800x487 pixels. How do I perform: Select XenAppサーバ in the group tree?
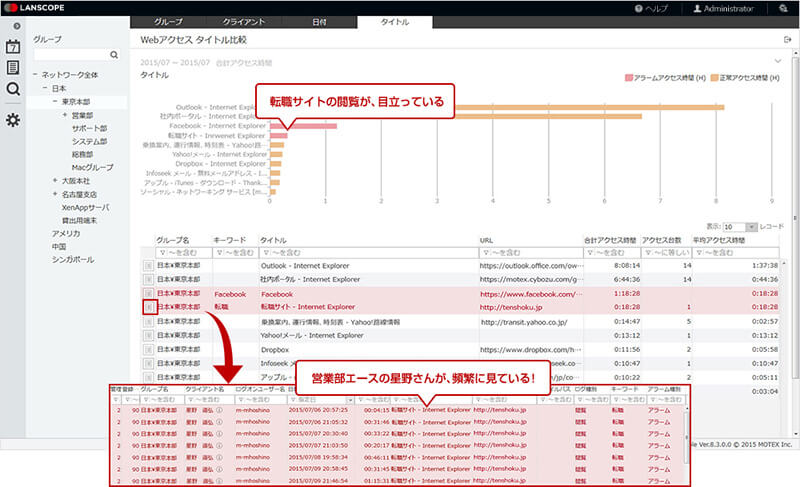tap(85, 208)
